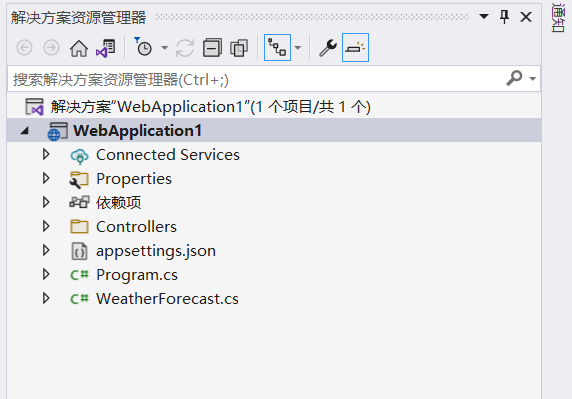Open the vertical 通知 side tab

pos(558,18)
